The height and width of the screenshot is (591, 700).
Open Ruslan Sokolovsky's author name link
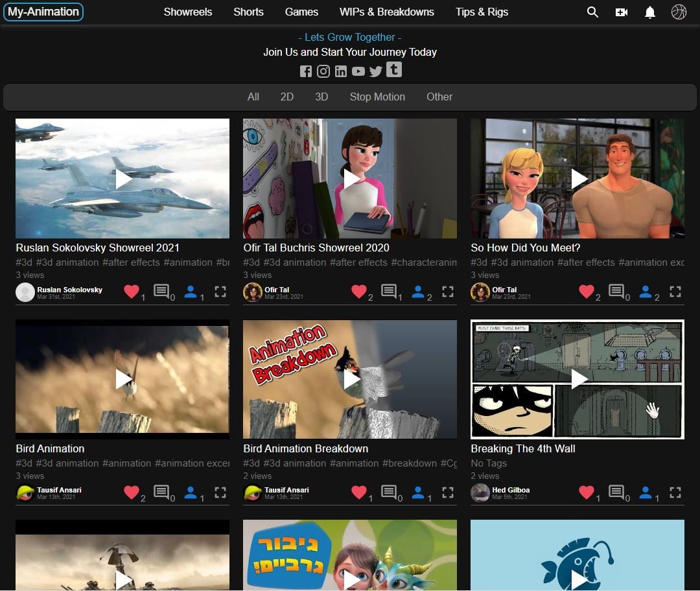pos(69,290)
